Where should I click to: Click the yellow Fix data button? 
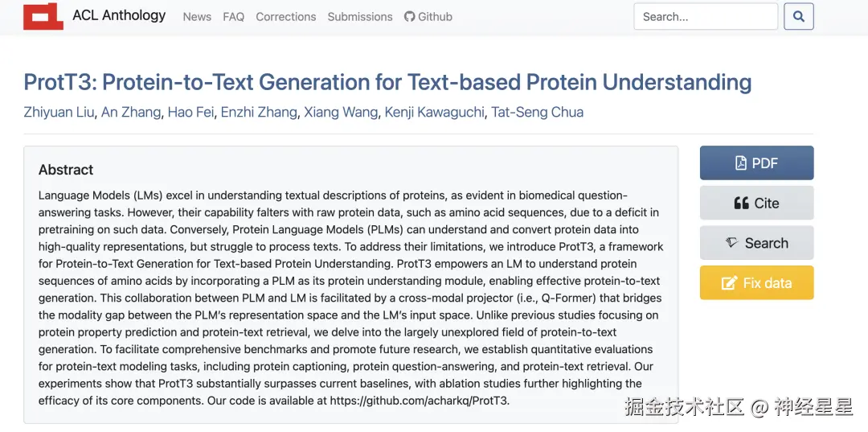pyautogui.click(x=756, y=283)
